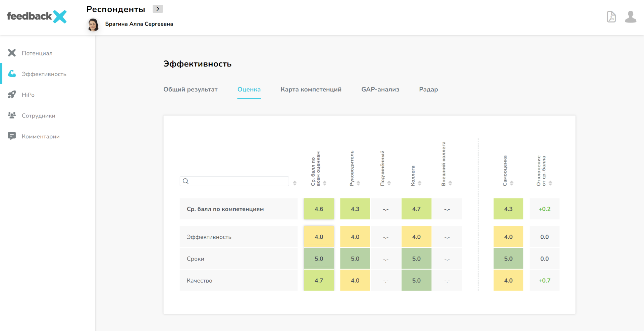Go to the Радар tab

[x=428, y=89]
